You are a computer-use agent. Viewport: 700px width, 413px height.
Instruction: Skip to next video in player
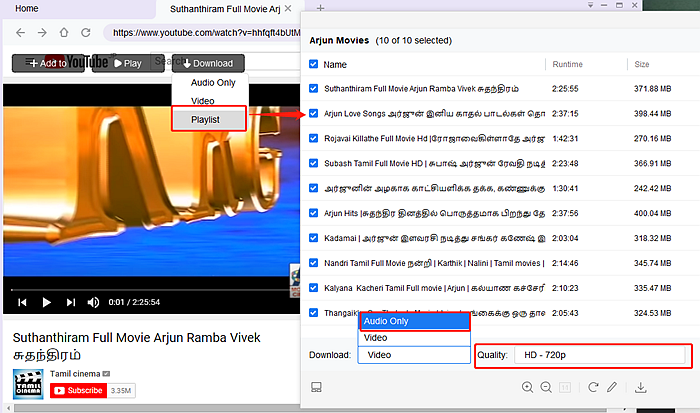(x=71, y=302)
